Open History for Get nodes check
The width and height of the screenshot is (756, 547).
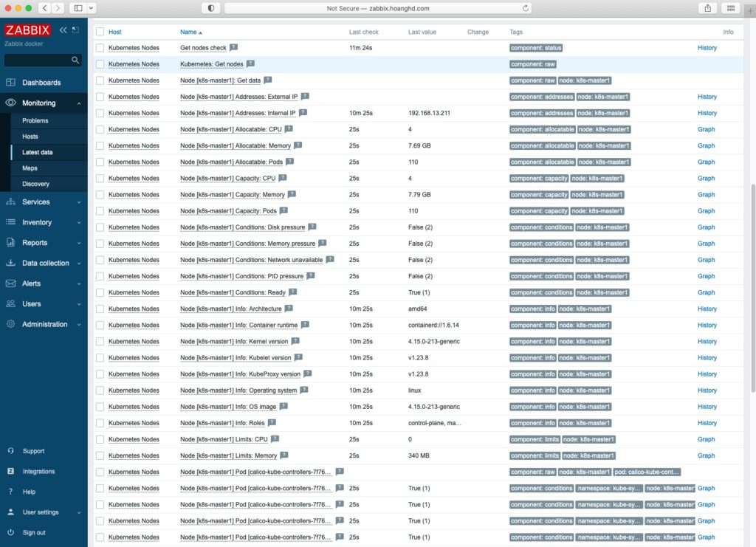click(x=707, y=48)
